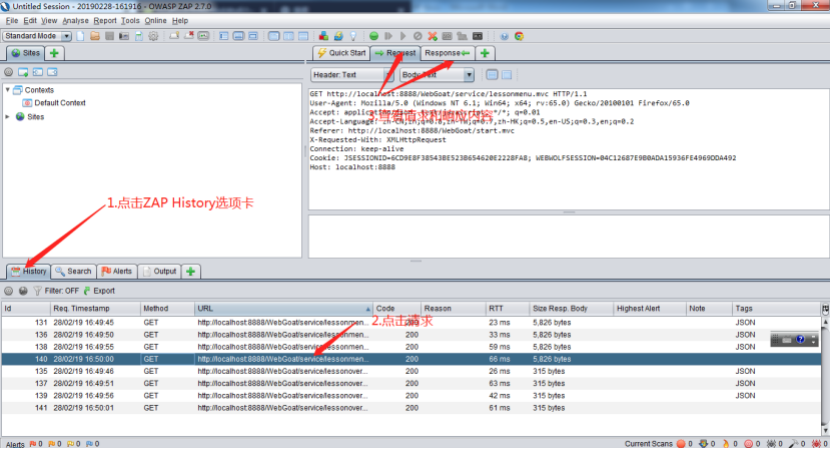Screen dimensions: 832x450
Task: Switch to the Output tab
Action: tap(159, 271)
